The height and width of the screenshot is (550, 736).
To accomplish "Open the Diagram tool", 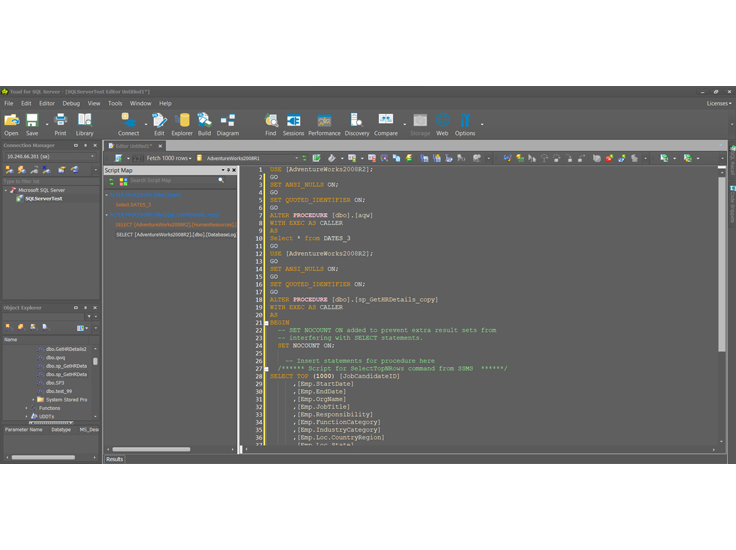I will 228,124.
